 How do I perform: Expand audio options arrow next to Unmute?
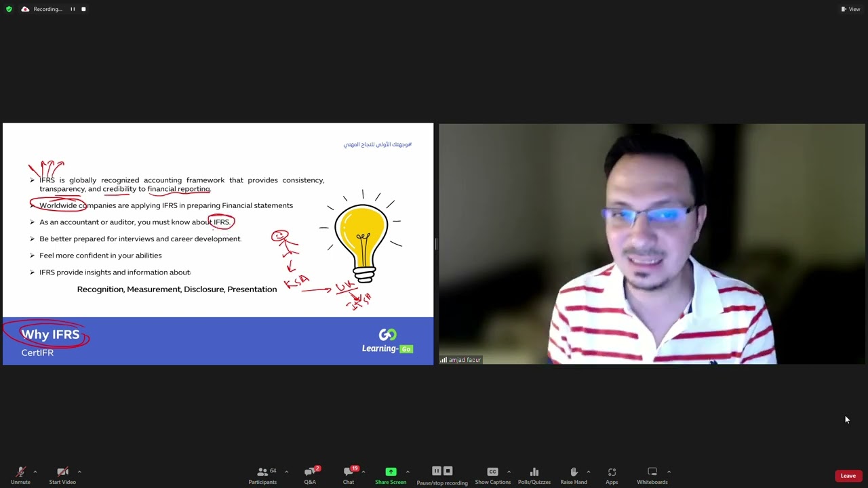[35, 472]
